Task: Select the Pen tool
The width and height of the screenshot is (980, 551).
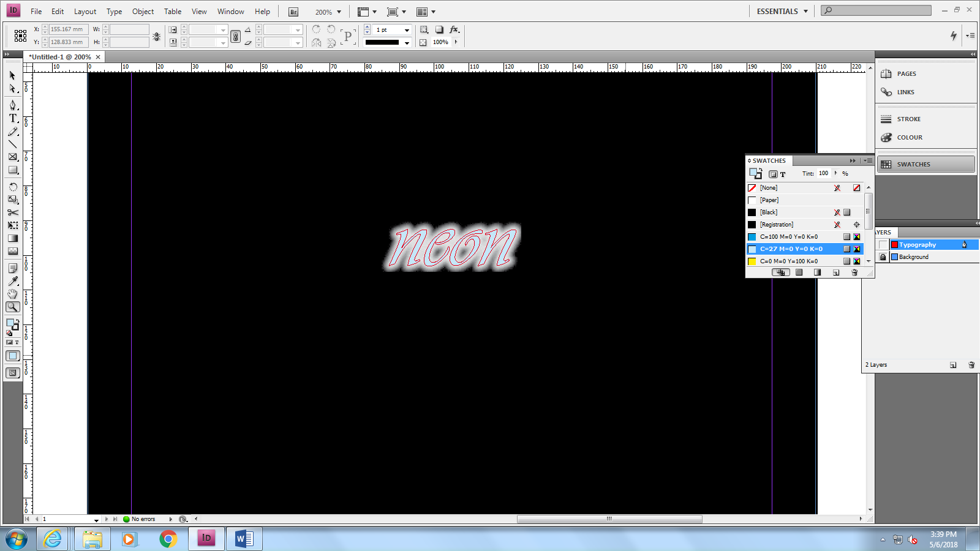Action: pyautogui.click(x=12, y=105)
